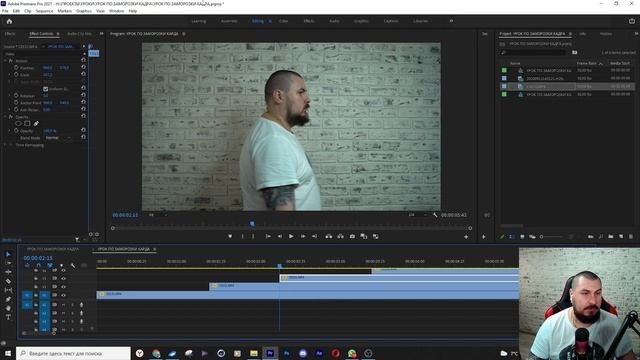
Task: Toggle Position animation stopwatch
Action: pyautogui.click(x=16, y=68)
